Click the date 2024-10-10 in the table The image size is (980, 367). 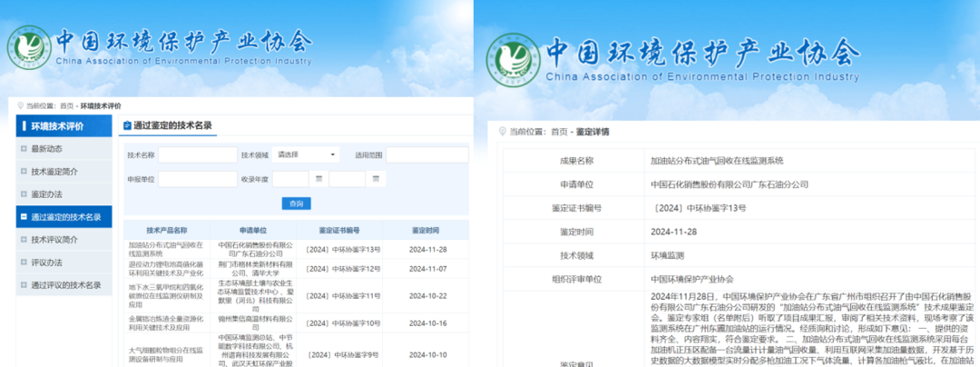428,355
